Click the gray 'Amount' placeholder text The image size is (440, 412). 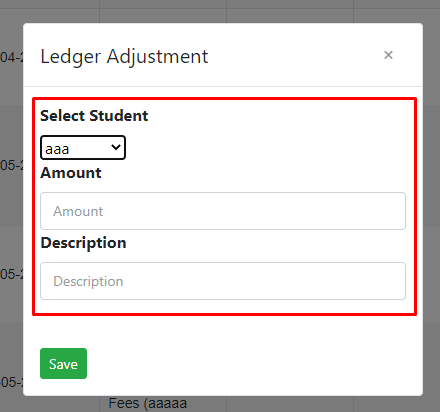(x=78, y=211)
